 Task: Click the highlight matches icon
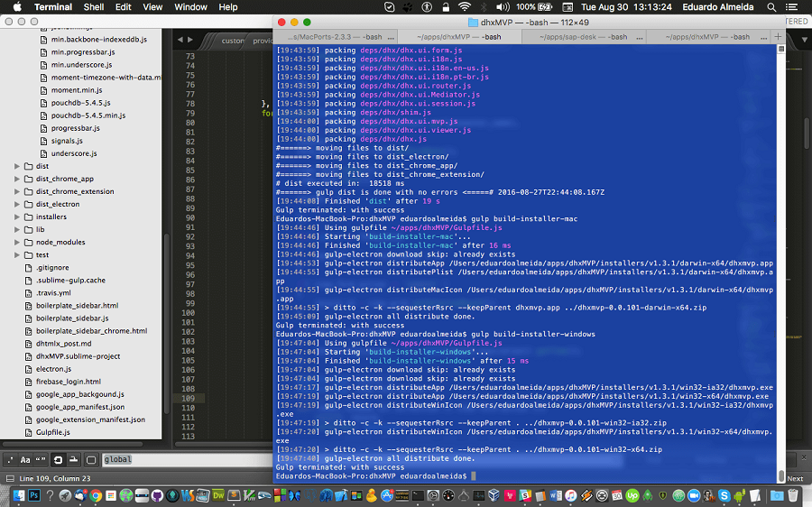tap(91, 459)
